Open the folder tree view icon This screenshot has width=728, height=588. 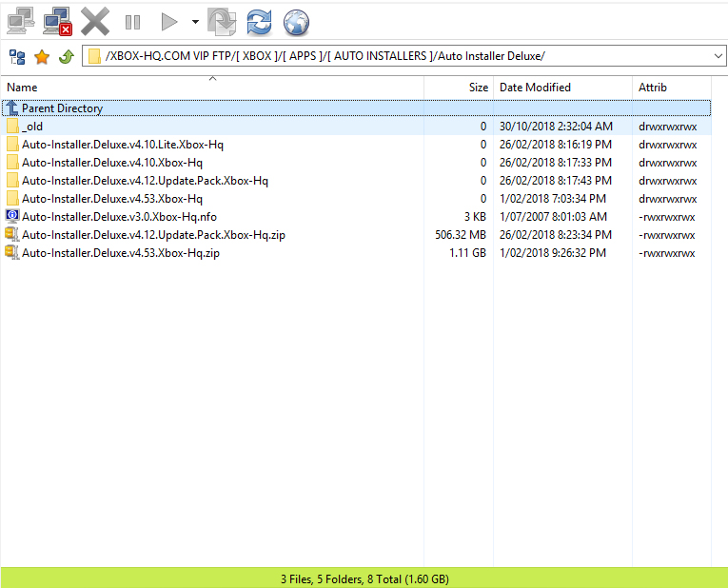coord(17,57)
